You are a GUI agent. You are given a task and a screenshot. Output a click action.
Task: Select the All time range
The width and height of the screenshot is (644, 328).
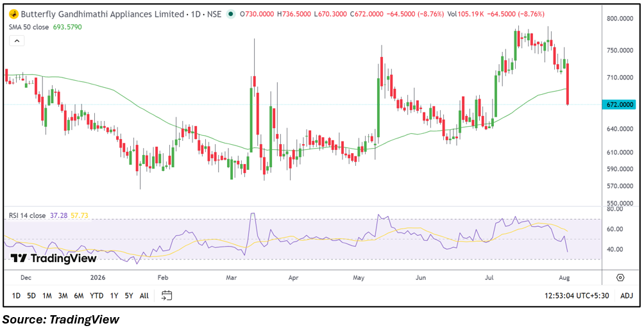[144, 295]
